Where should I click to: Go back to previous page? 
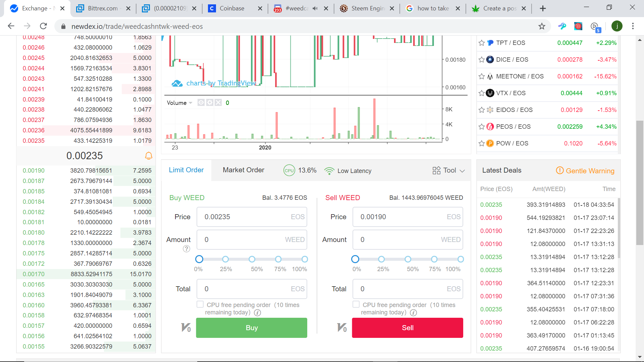(11, 26)
